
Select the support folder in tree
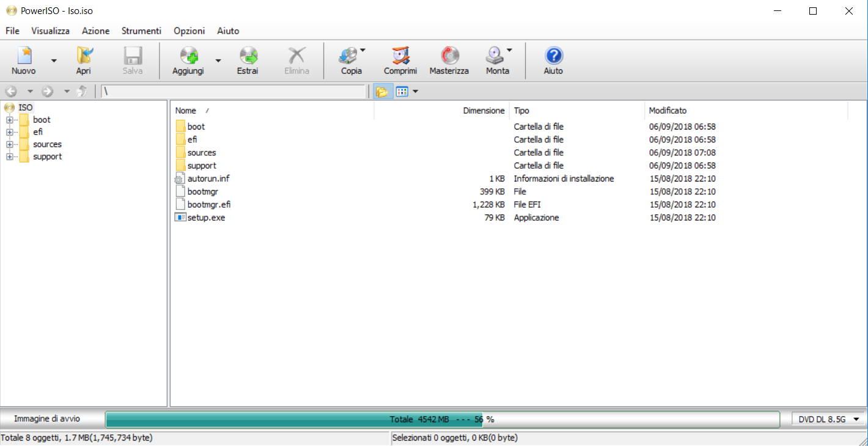pyautogui.click(x=48, y=157)
